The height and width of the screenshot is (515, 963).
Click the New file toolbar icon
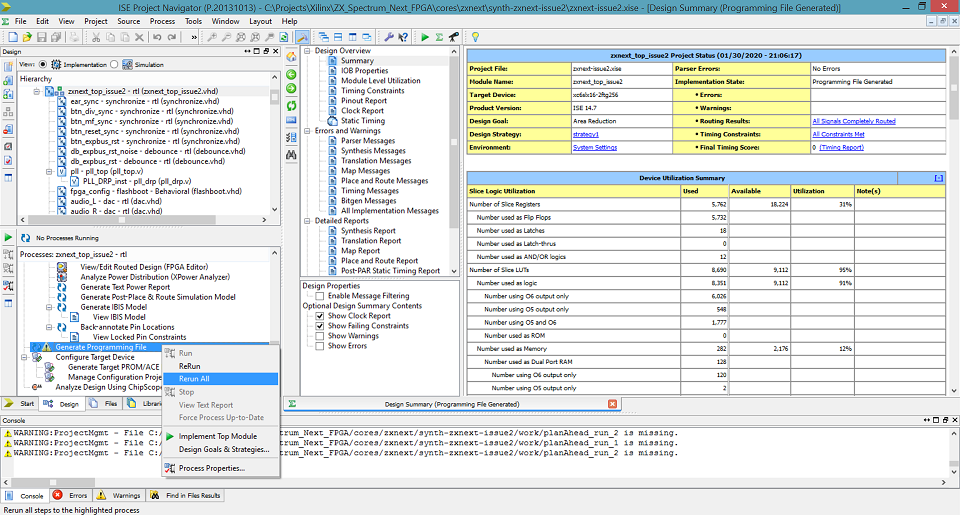click(x=12, y=37)
